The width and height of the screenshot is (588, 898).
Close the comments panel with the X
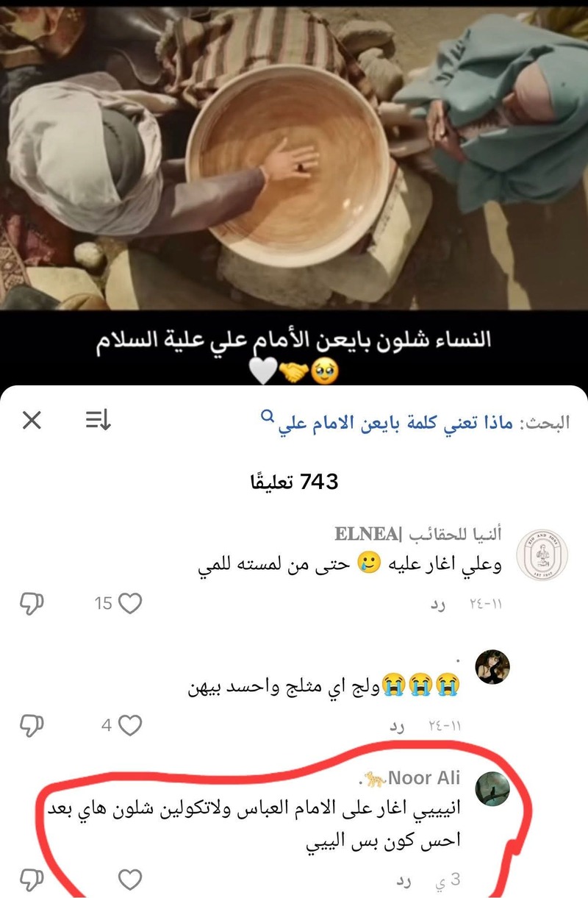coord(32,421)
